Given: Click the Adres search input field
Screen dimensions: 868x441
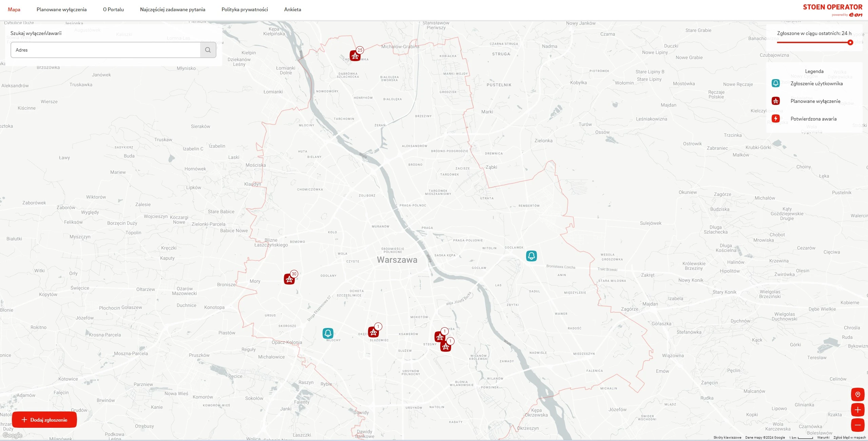Looking at the screenshot, I should tap(105, 50).
